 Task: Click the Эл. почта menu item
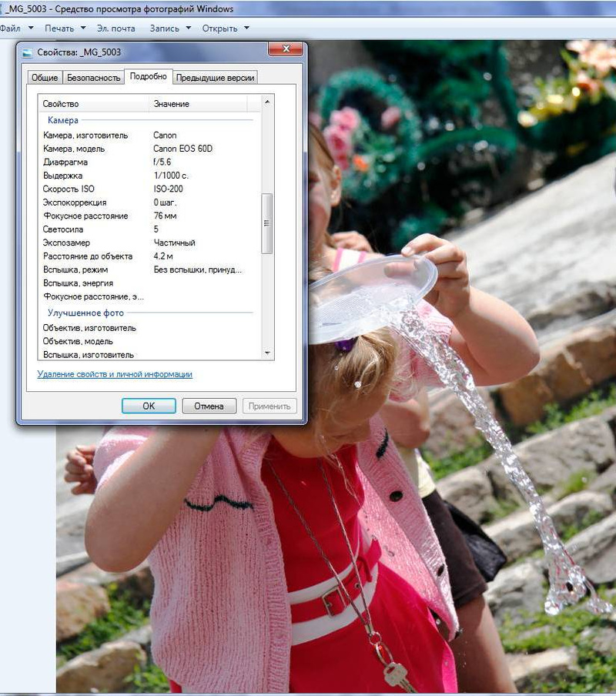coord(115,28)
